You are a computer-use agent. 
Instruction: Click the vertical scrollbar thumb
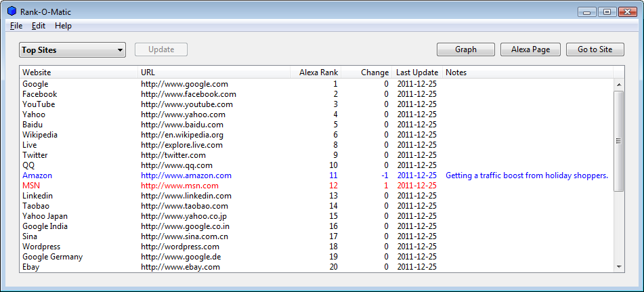(619, 141)
